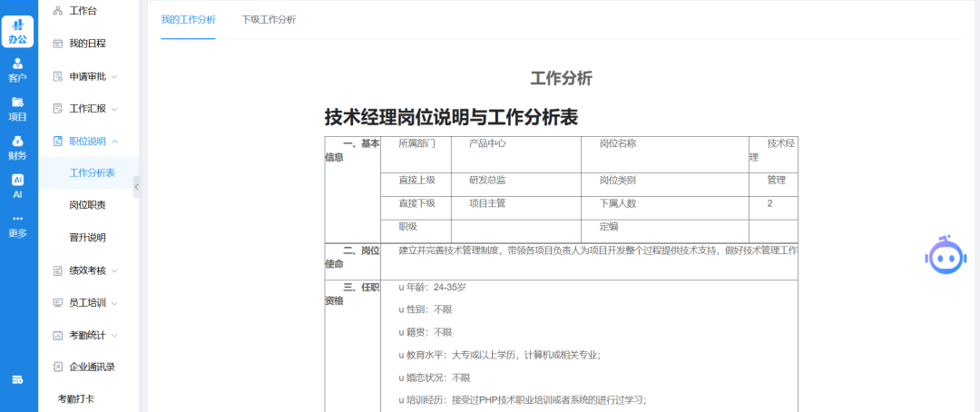The width and height of the screenshot is (980, 412).
Task: Expand the 工作汇报 submenu chevron
Action: tap(114, 110)
